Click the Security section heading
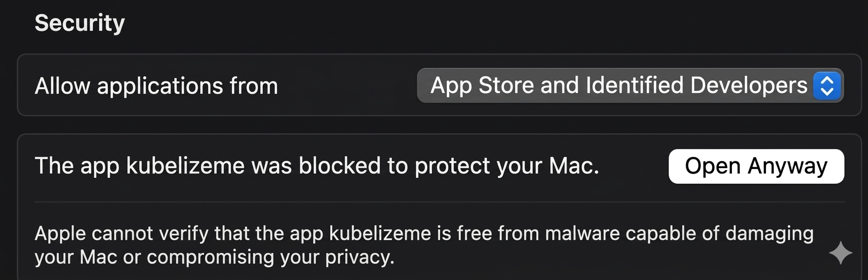The image size is (868, 280). coord(80,22)
